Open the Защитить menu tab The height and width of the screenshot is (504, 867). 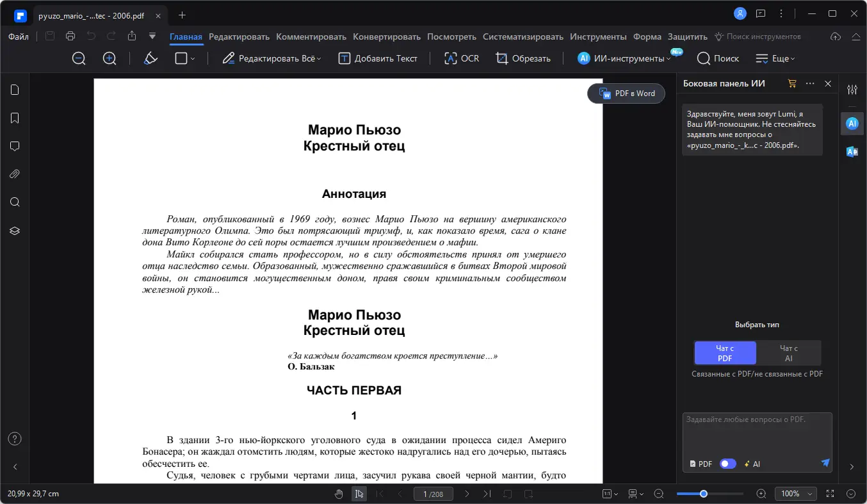click(687, 37)
